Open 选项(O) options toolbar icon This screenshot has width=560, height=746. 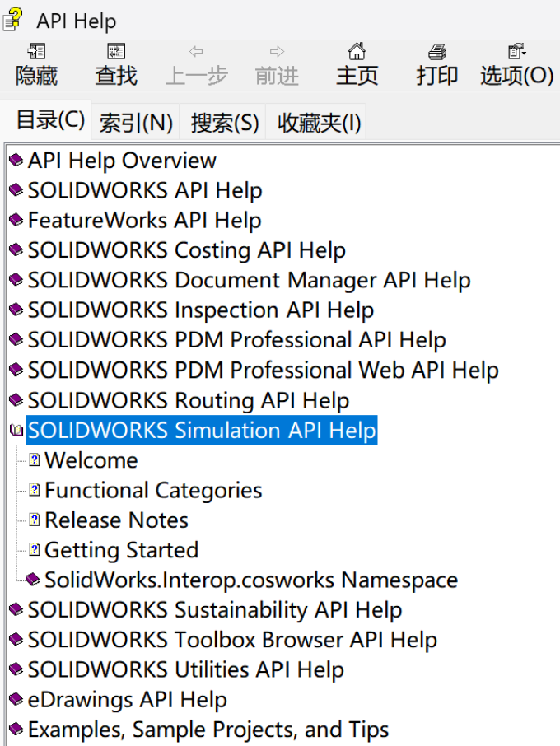(516, 53)
